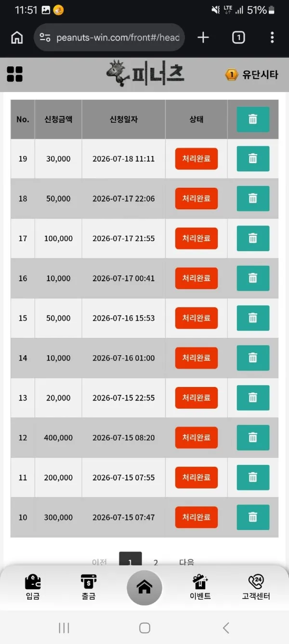Tap 처리완료 status for request No. 10
Image resolution: width=289 pixels, height=644 pixels.
pyautogui.click(x=197, y=517)
